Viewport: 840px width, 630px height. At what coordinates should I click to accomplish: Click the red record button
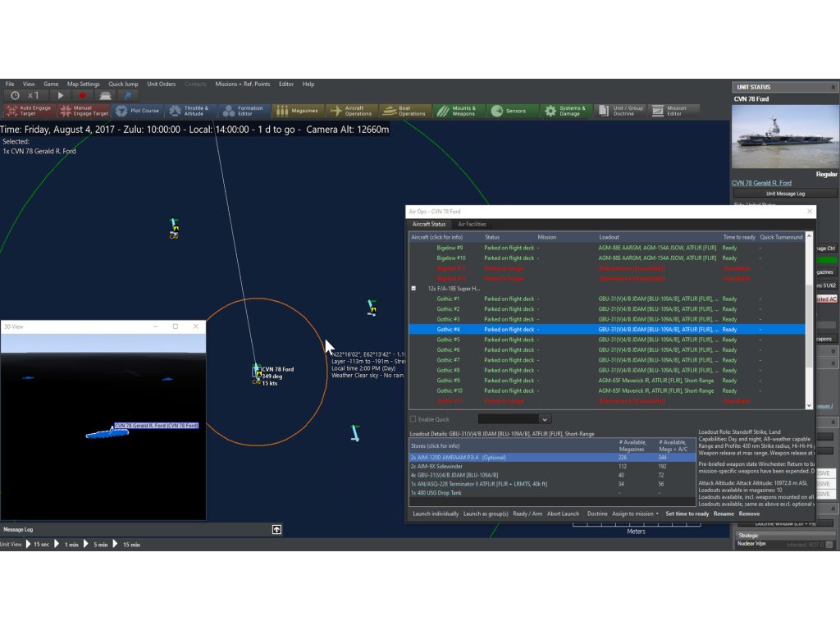click(82, 96)
